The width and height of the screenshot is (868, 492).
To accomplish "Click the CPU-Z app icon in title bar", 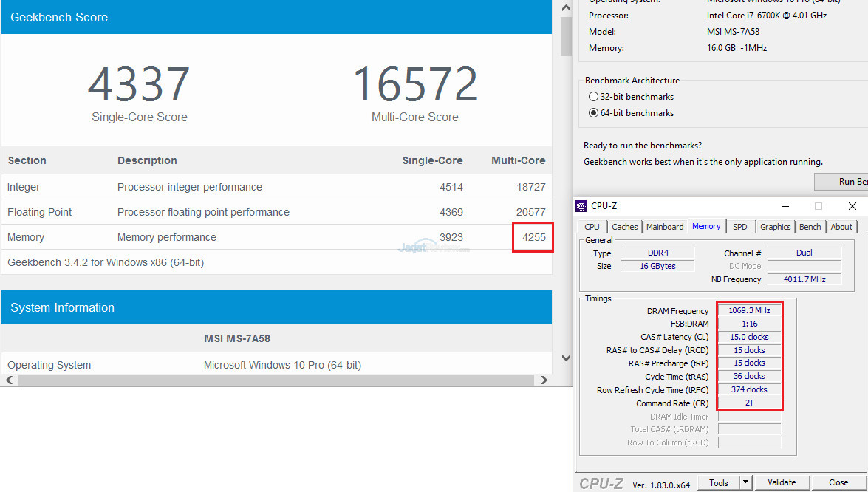I will (x=582, y=206).
